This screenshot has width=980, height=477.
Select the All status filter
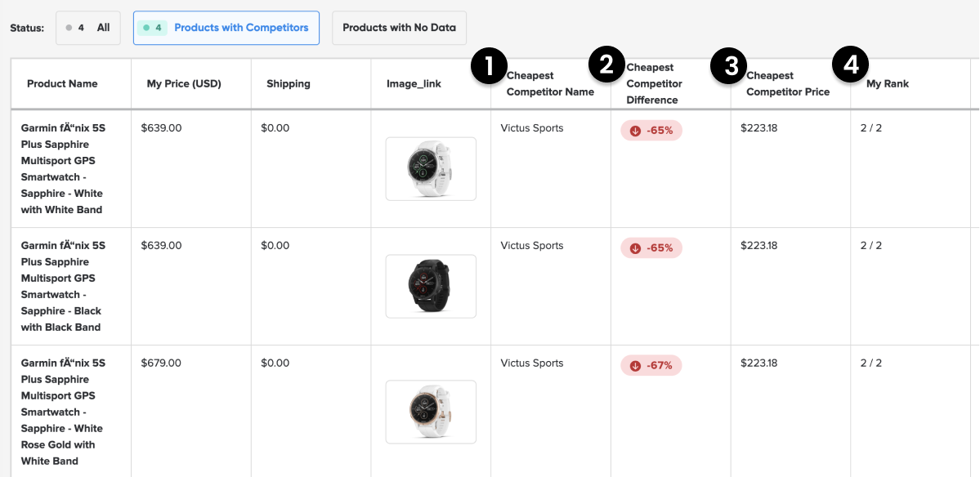[x=88, y=28]
